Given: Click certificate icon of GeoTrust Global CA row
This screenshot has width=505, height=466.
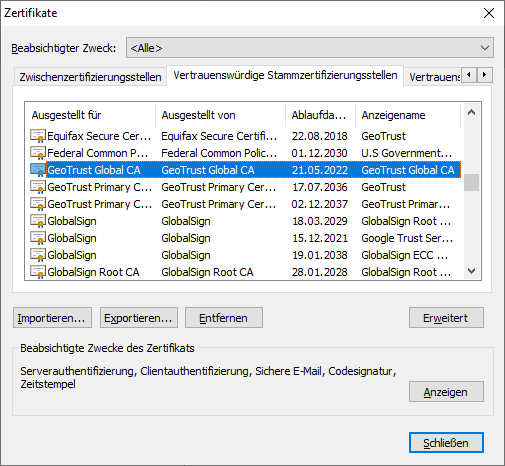Looking at the screenshot, I should point(38,170).
